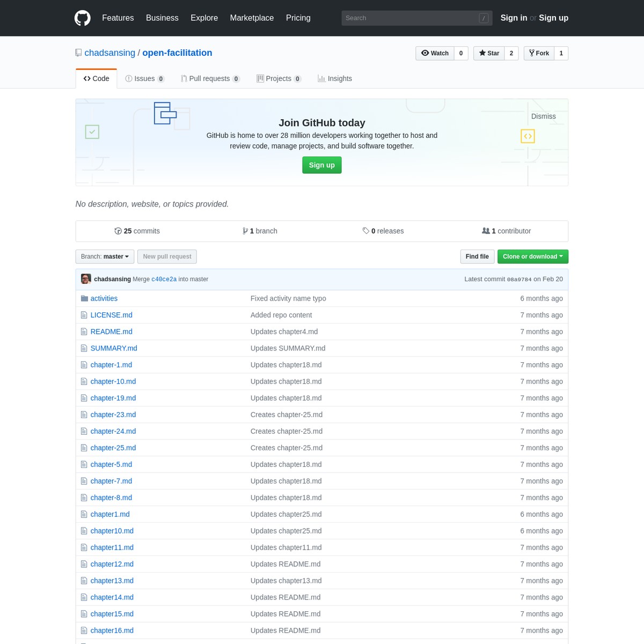Open Explore in the top navigation
The image size is (644, 644).
point(204,18)
